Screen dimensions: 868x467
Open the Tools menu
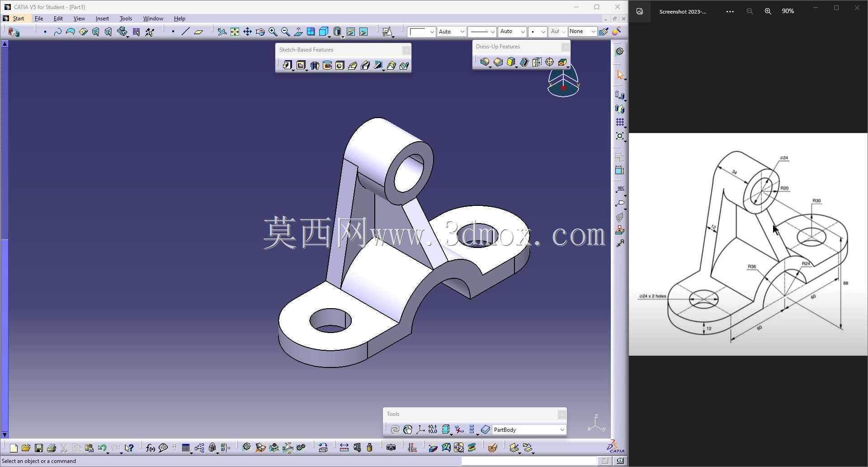coord(126,19)
